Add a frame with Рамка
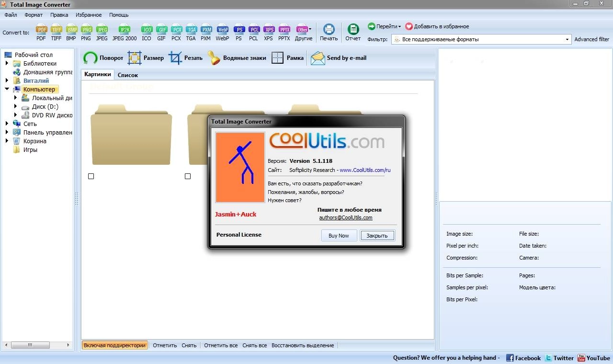The height and width of the screenshot is (364, 613). [x=287, y=58]
